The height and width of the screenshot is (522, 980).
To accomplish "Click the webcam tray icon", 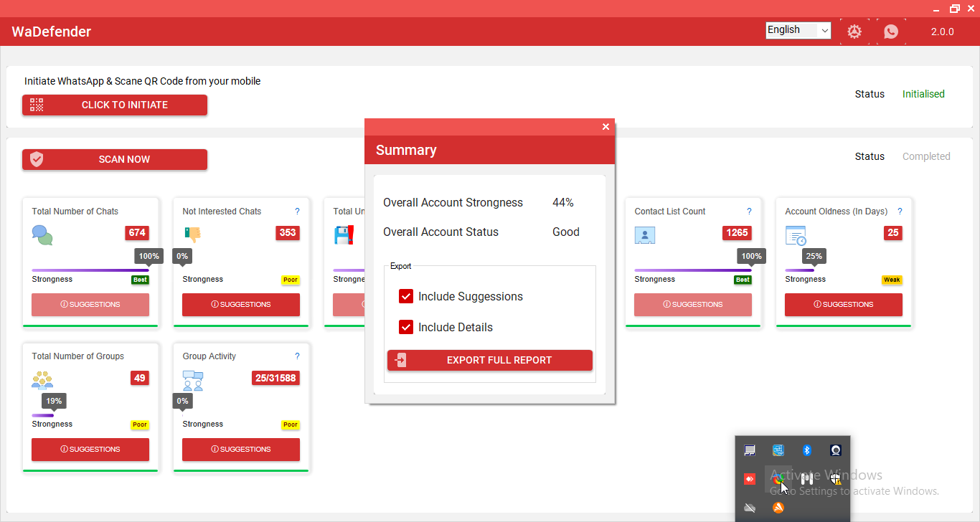I will pos(836,450).
